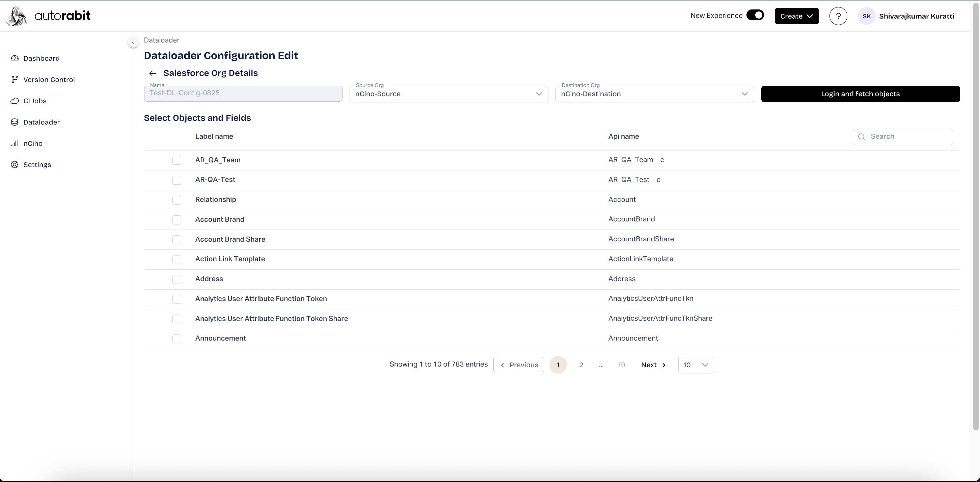Open the page size dropdown showing 10
Viewport: 980px width, 482px height.
click(696, 365)
